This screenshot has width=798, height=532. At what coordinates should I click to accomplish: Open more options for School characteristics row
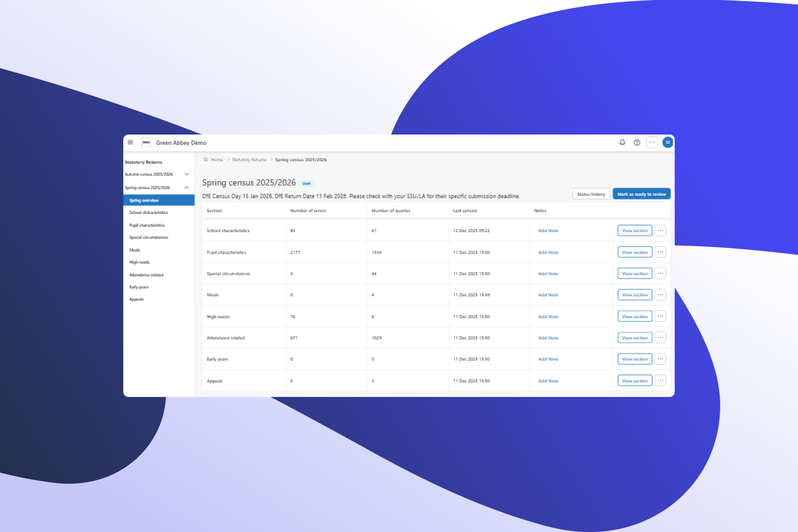[x=660, y=231]
